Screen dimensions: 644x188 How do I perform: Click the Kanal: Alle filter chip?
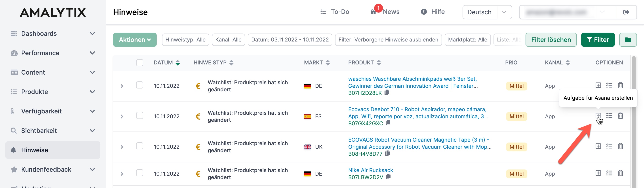click(228, 40)
